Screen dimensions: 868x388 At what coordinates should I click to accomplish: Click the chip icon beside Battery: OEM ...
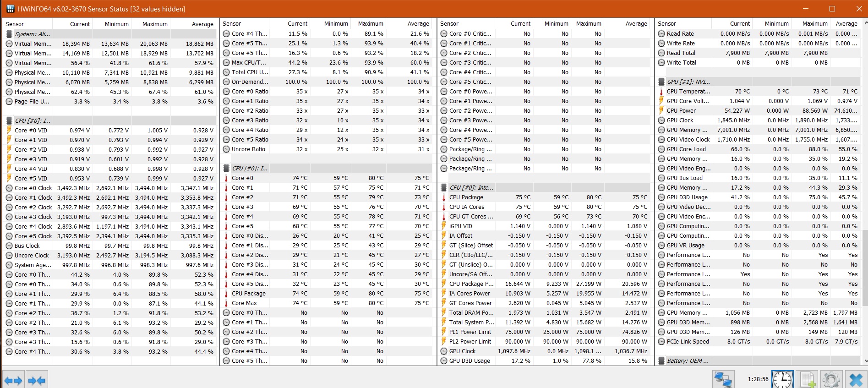[x=661, y=361]
